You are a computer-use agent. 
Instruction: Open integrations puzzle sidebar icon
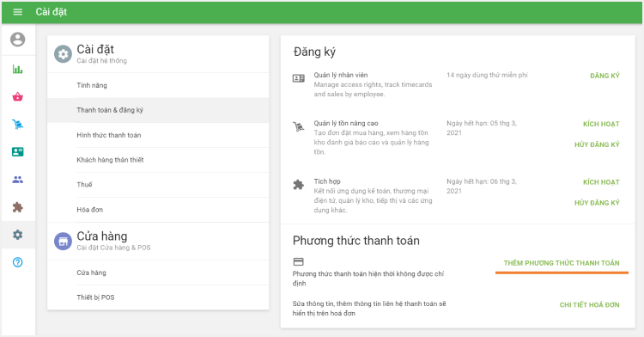18,207
